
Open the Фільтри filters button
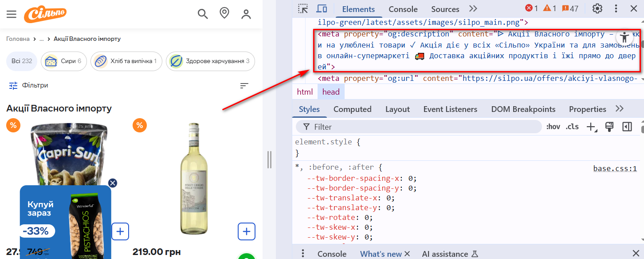[x=29, y=85]
